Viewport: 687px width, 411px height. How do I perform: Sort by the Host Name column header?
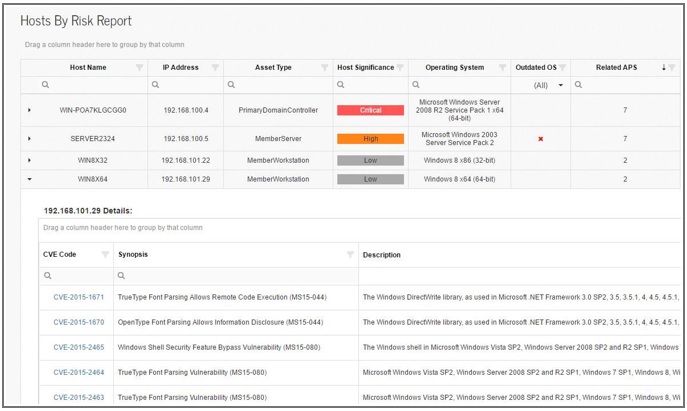88,67
